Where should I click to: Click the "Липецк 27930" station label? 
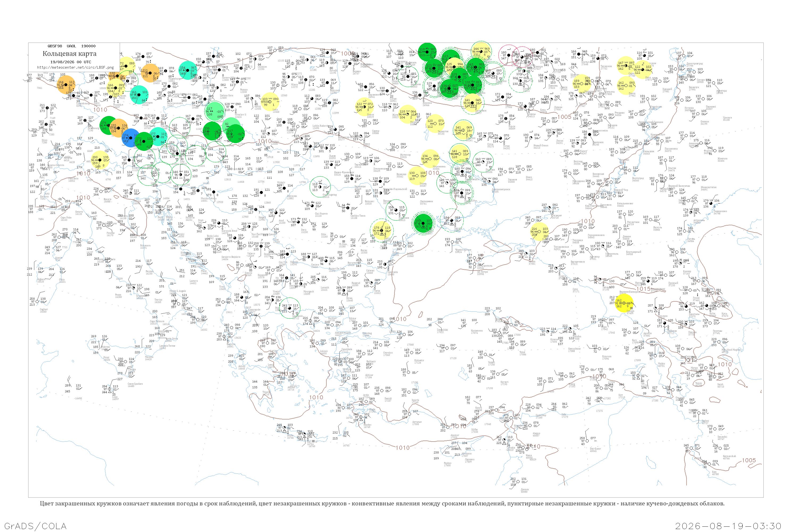(558, 108)
